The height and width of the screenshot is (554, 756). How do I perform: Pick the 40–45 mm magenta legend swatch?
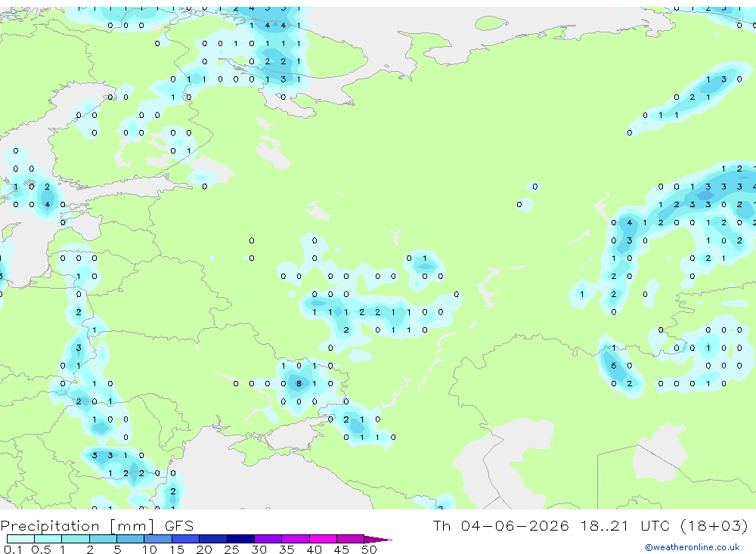(x=323, y=539)
